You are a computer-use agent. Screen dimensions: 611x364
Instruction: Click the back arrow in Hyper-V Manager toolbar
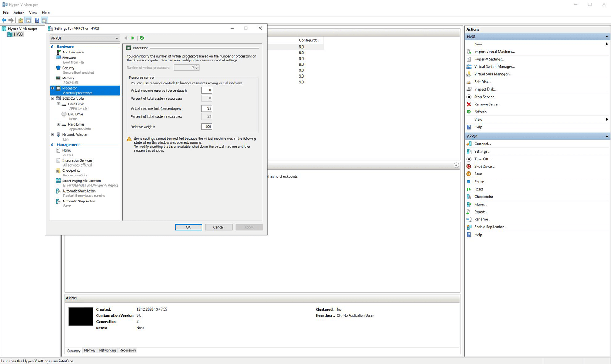(4, 20)
